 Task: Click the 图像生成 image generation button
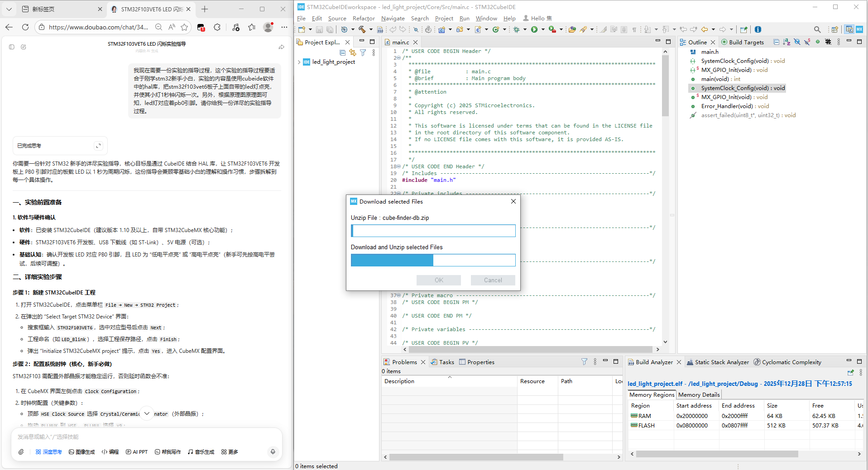(82, 451)
